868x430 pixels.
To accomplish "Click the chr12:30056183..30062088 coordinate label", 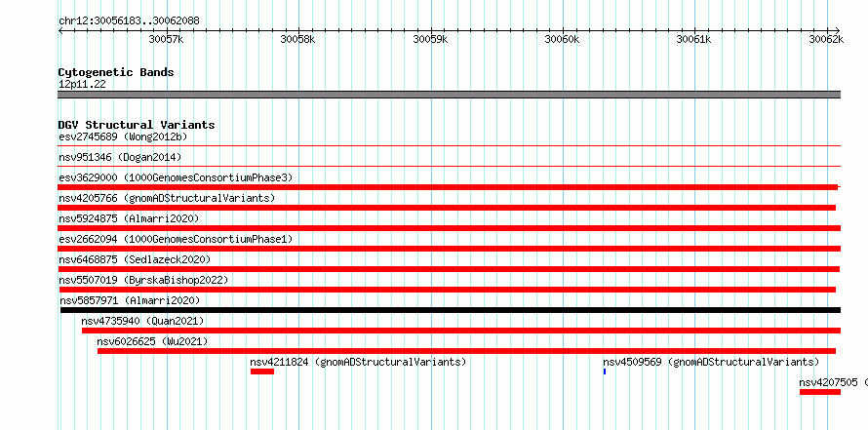I will [x=129, y=21].
